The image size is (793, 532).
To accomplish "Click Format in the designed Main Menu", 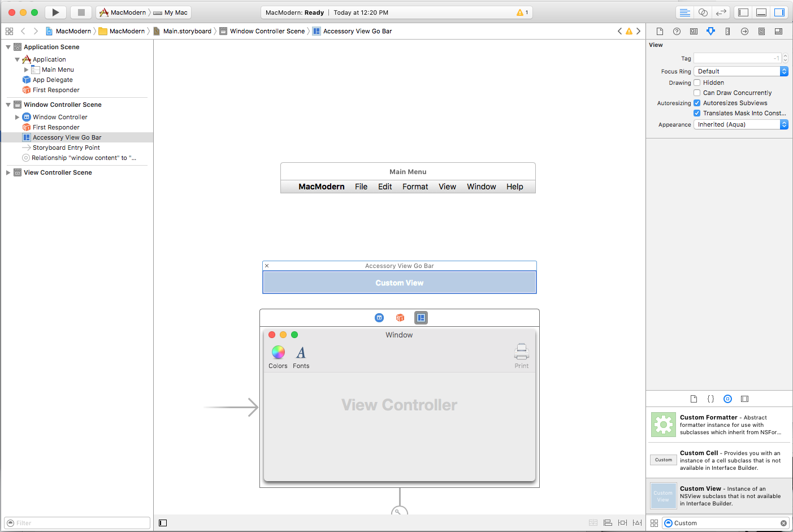I will pos(415,187).
